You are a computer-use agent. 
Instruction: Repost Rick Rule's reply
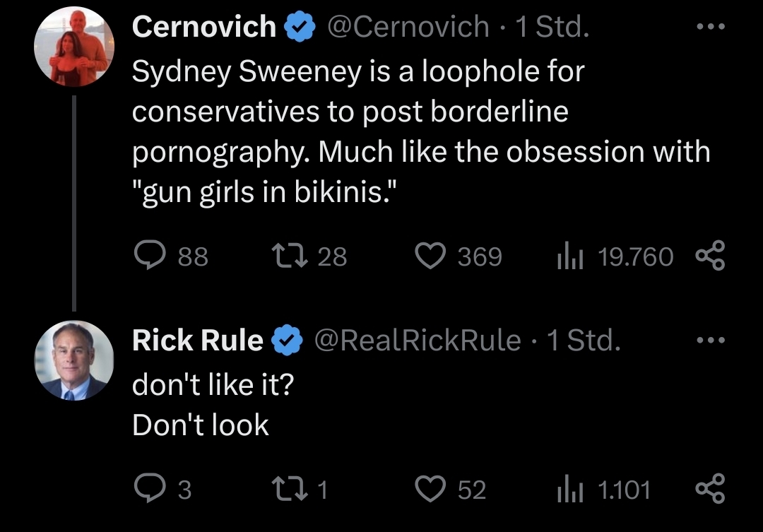tap(300, 489)
